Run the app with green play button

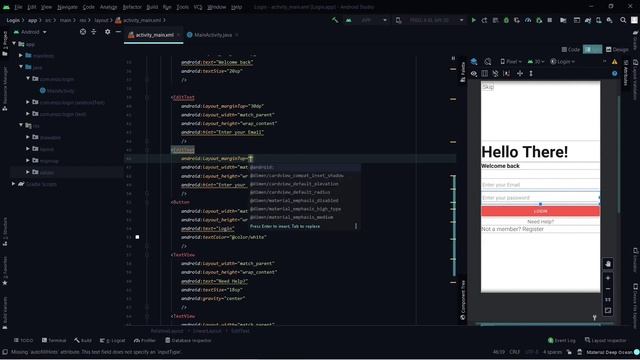coord(473,20)
